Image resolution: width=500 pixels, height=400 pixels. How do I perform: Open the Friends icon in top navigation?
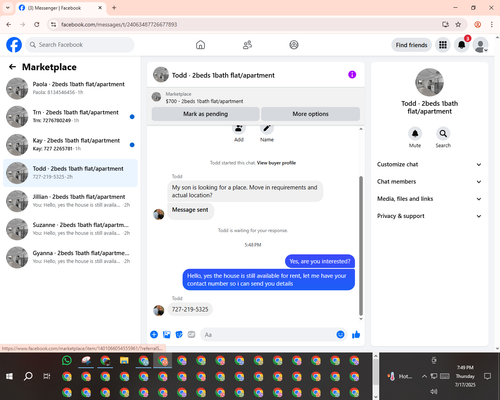click(x=247, y=45)
